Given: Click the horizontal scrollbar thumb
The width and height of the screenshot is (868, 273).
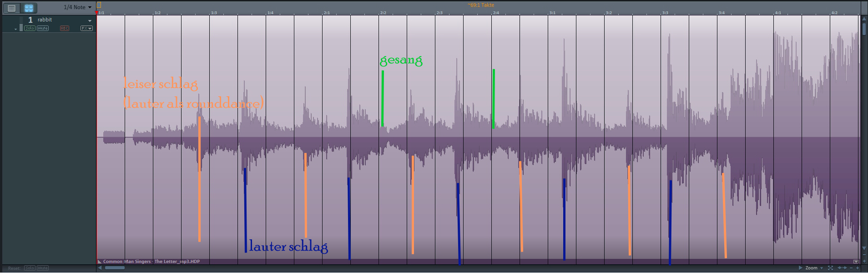Looking at the screenshot, I should 115,268.
